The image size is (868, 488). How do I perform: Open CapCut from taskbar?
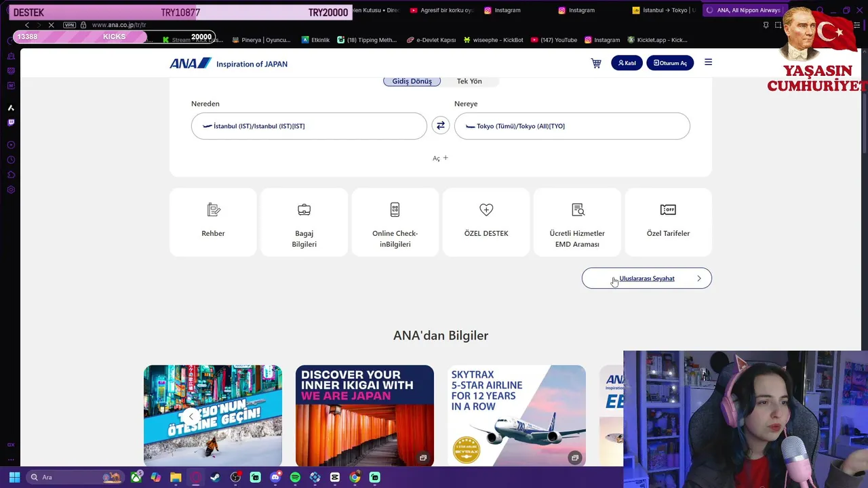point(335,477)
